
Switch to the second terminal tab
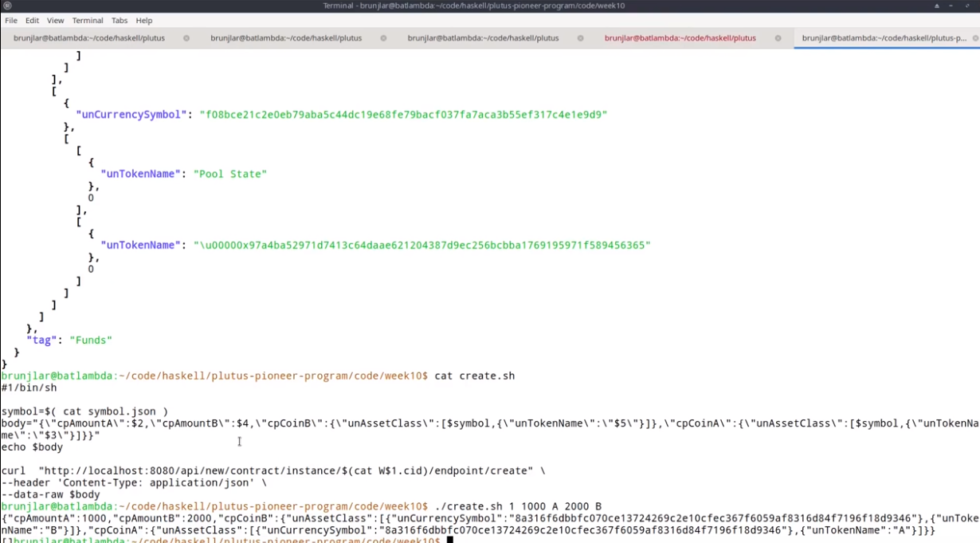coord(286,38)
